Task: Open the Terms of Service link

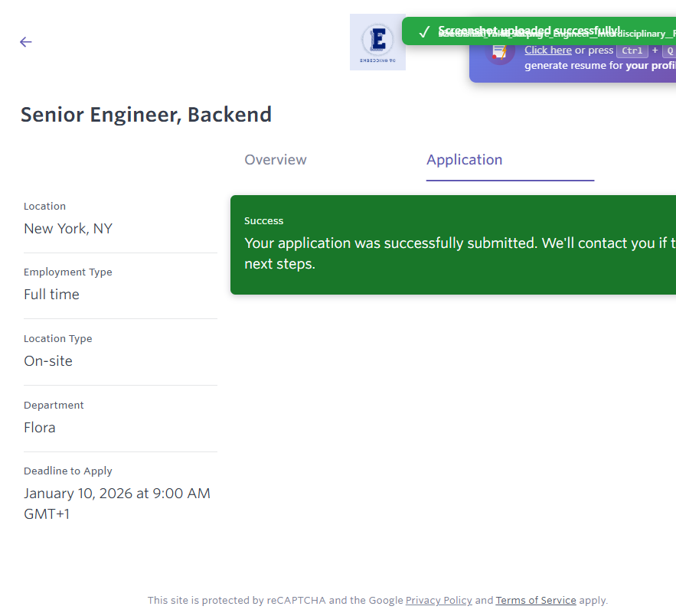Action: [x=535, y=601]
